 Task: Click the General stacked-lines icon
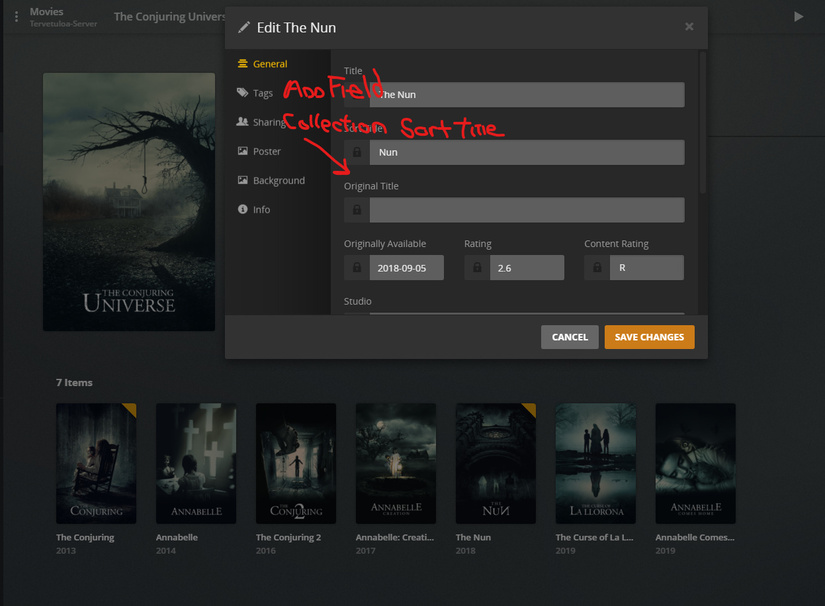coord(243,64)
